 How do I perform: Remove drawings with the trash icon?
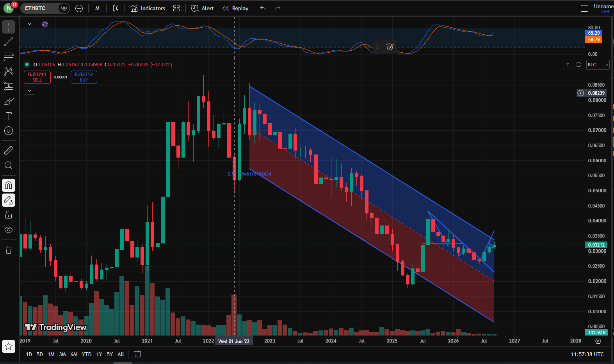[x=9, y=250]
